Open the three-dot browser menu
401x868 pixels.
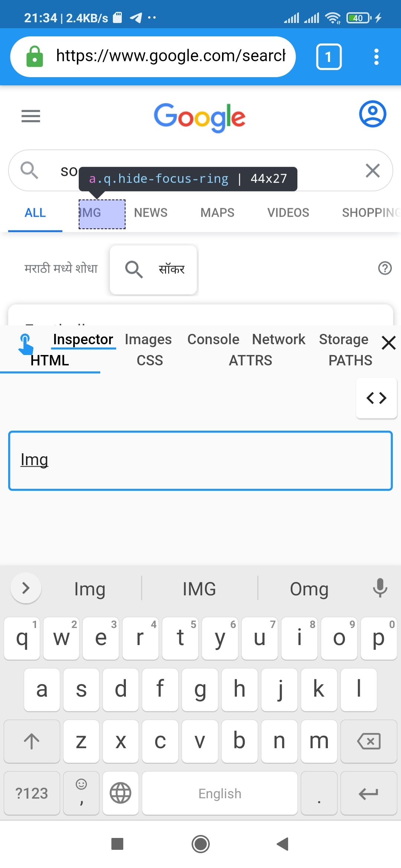pyautogui.click(x=376, y=57)
